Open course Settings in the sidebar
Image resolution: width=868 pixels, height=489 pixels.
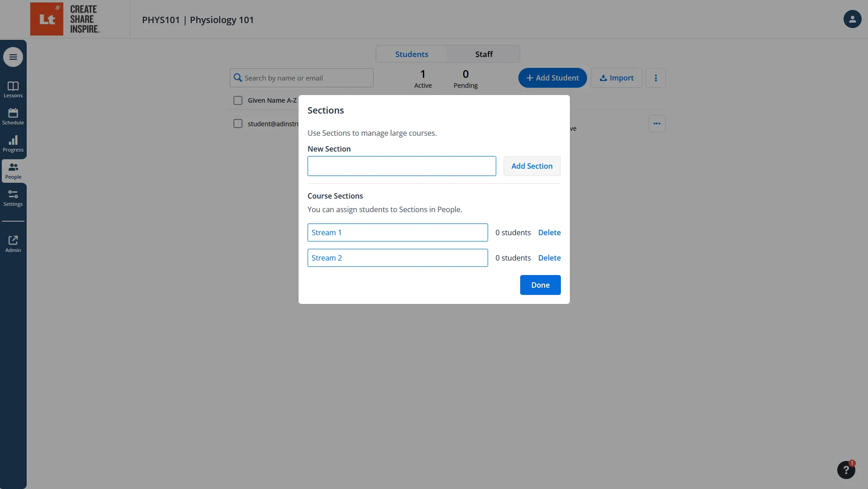tap(13, 198)
